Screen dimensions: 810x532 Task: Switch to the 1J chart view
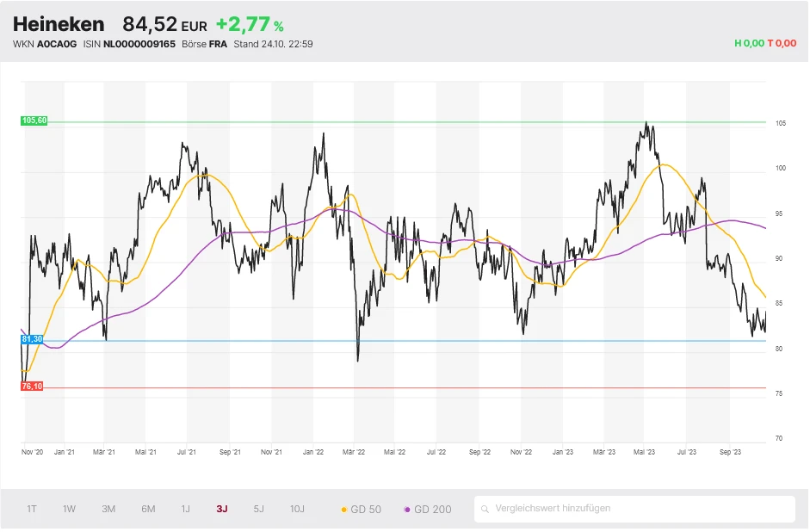(x=185, y=509)
